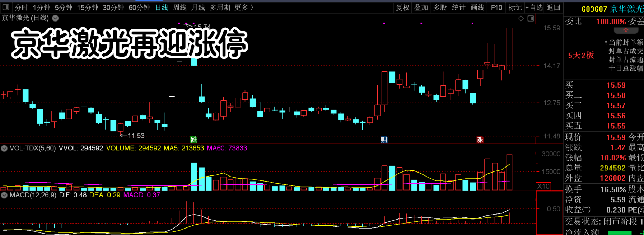Click the latest red volume bar
644x235 pixels.
coord(509,172)
